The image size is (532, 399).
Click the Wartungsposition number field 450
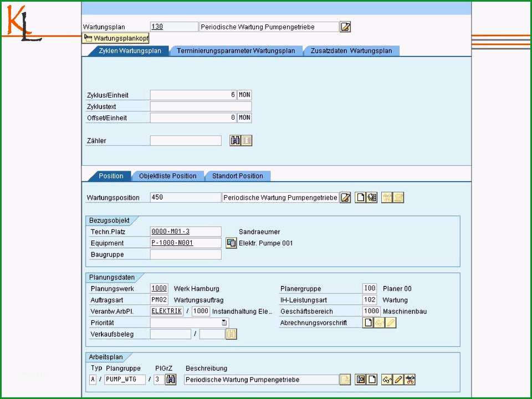pos(186,197)
